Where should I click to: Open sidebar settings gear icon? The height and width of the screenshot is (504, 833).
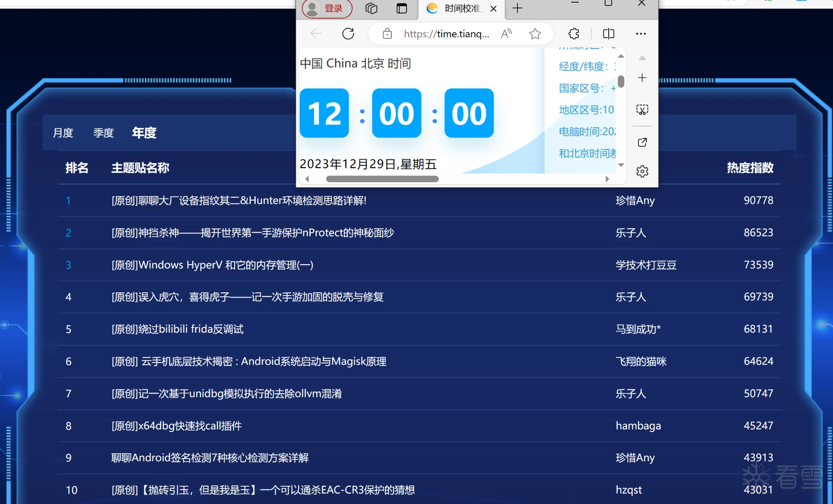coord(642,171)
